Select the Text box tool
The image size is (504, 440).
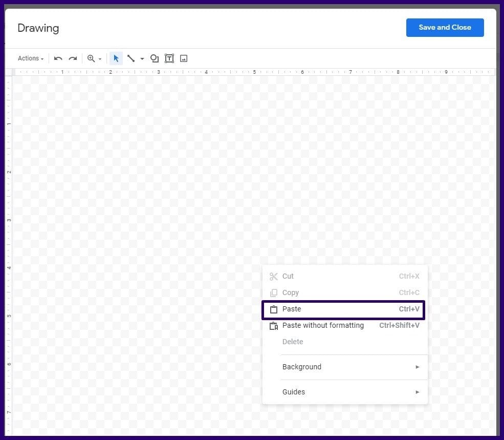[169, 58]
